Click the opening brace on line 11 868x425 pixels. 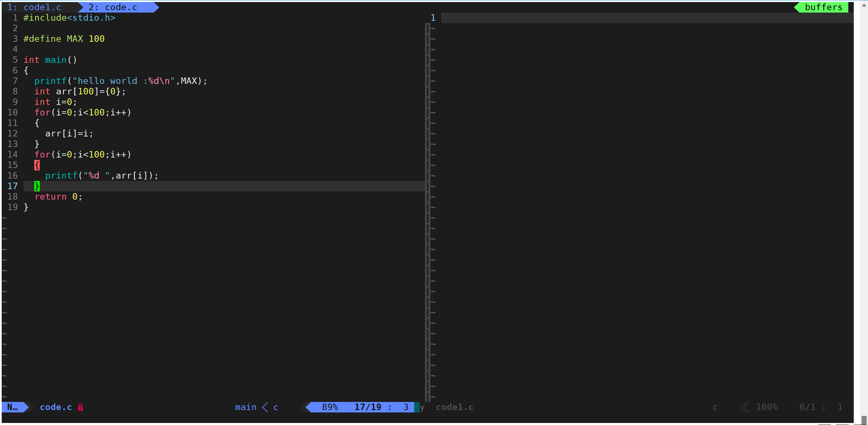tap(37, 123)
